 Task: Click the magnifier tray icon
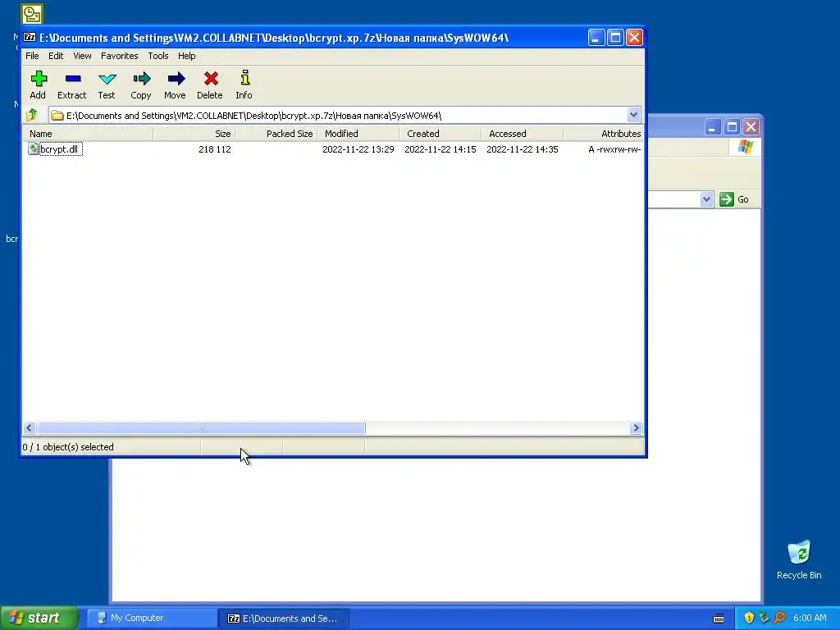(779, 618)
